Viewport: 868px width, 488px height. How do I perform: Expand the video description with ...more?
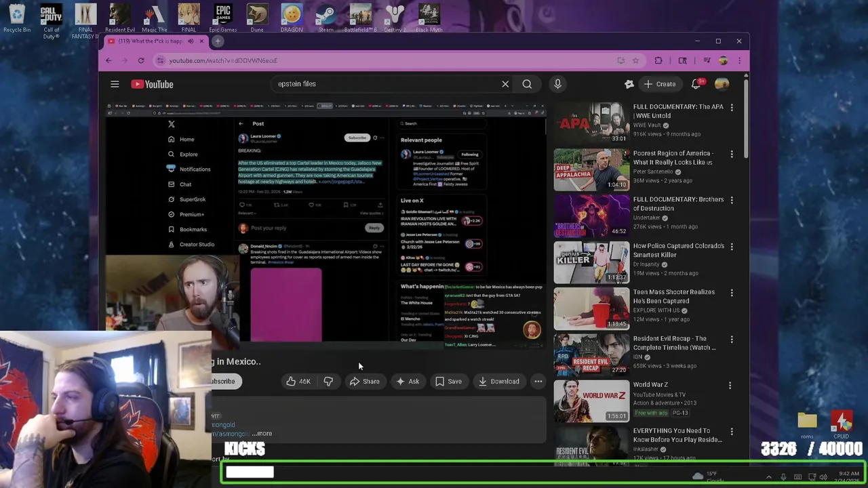click(262, 434)
